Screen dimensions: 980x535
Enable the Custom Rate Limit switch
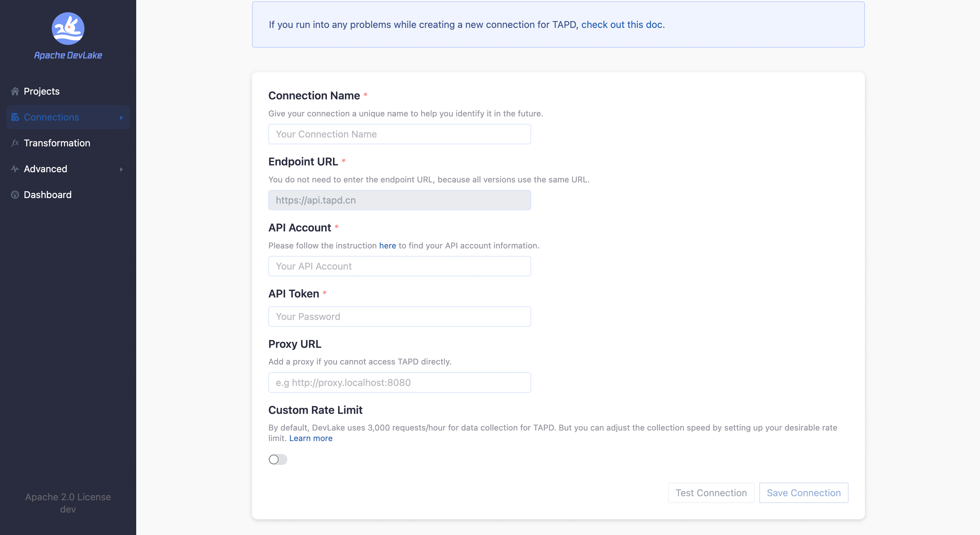point(278,459)
